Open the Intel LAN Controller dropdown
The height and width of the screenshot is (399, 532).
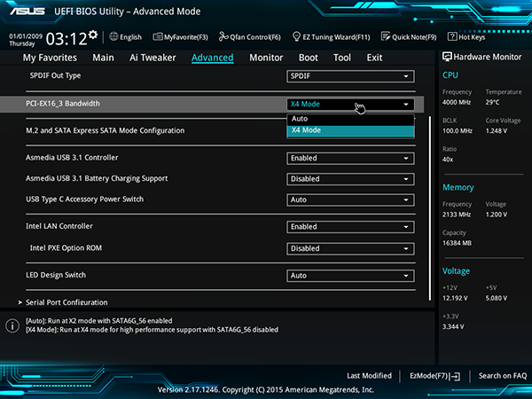pyautogui.click(x=350, y=227)
